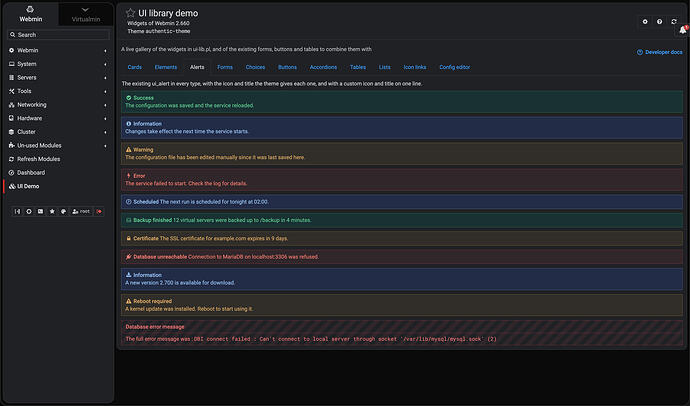Viewport: 690px width, 406px height.
Task: Expand the Servers category arrow
Action: (105, 78)
